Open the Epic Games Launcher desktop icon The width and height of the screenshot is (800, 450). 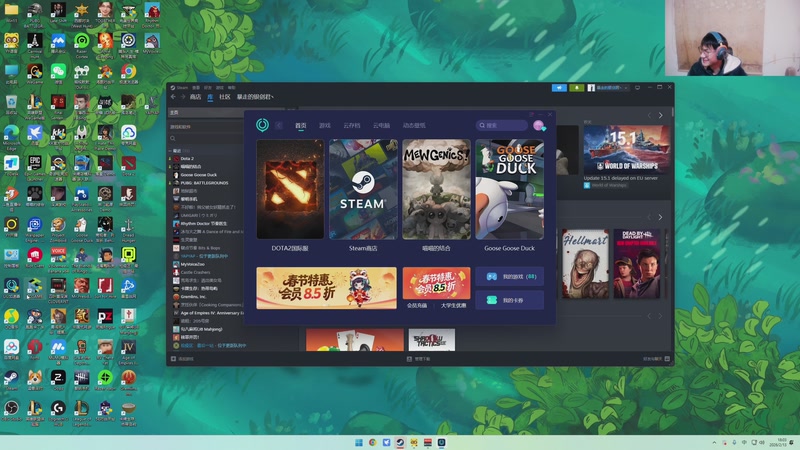coord(35,167)
